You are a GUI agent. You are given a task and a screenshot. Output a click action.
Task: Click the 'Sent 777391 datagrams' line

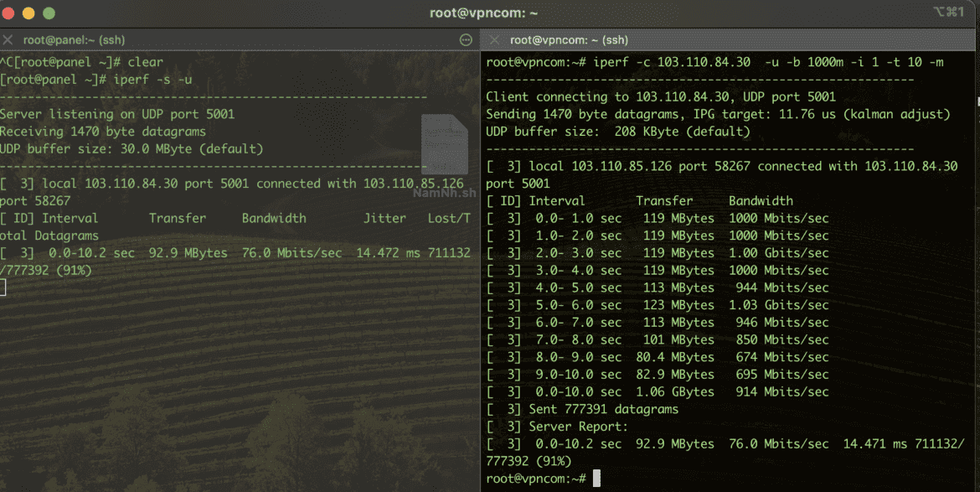tap(582, 409)
